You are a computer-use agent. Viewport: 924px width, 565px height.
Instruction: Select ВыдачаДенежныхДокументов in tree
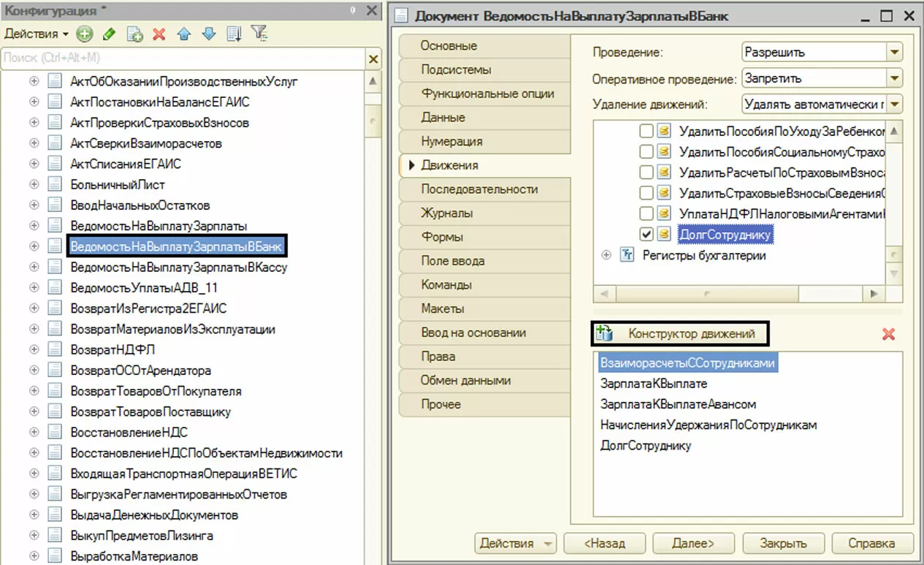(154, 515)
